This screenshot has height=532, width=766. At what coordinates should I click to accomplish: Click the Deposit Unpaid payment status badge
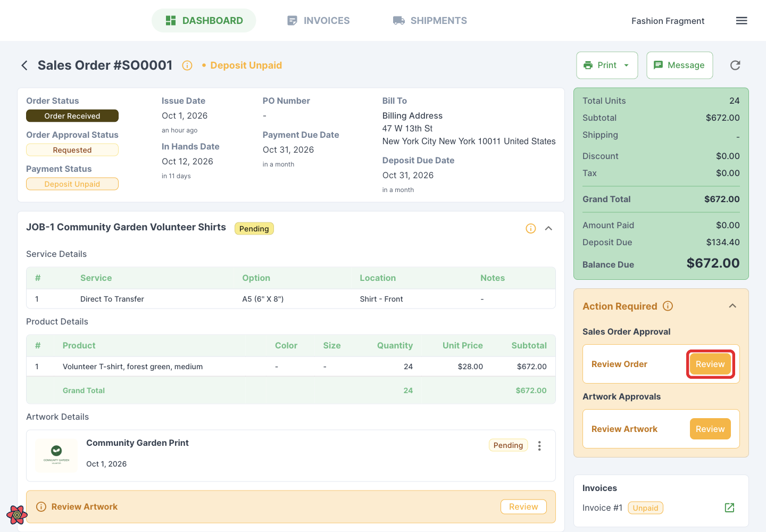click(72, 184)
